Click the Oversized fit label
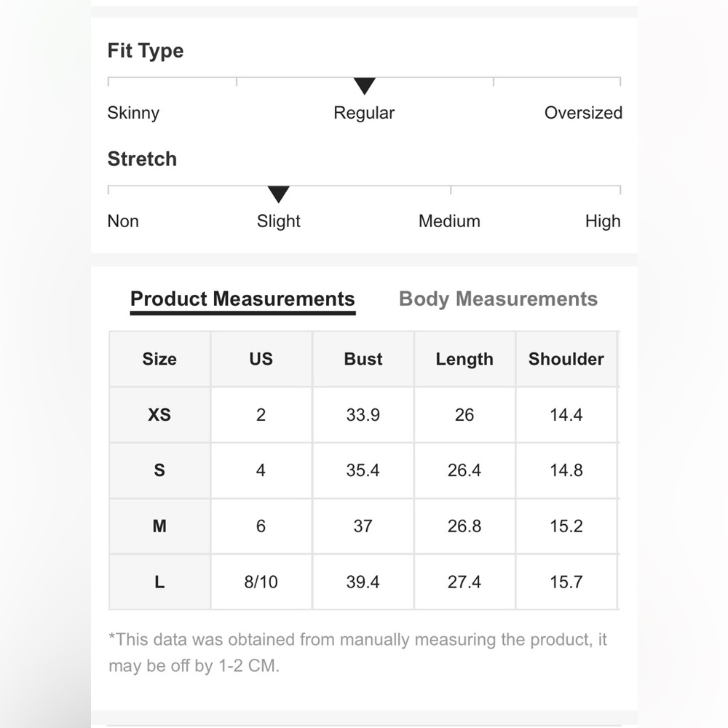This screenshot has width=728, height=728. tap(583, 113)
